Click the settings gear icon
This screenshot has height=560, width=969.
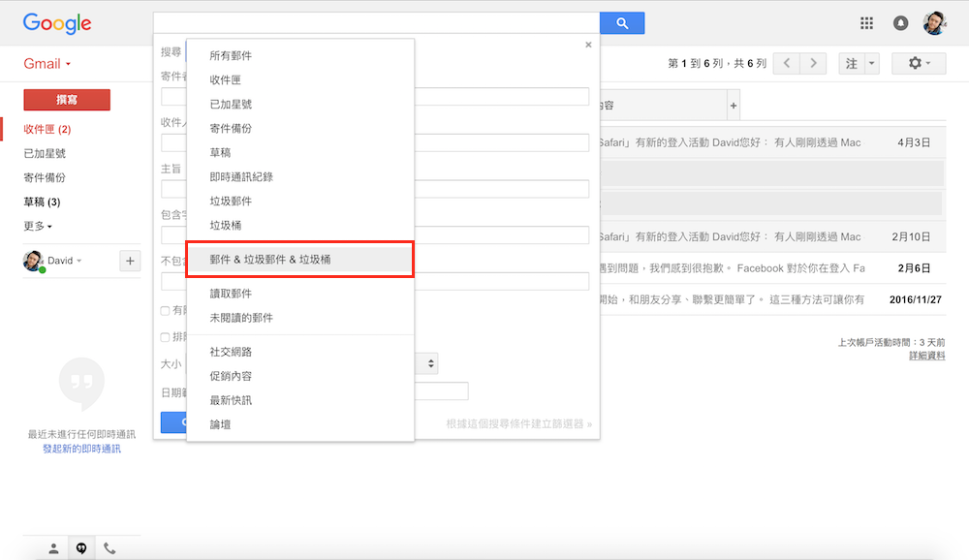(x=919, y=63)
